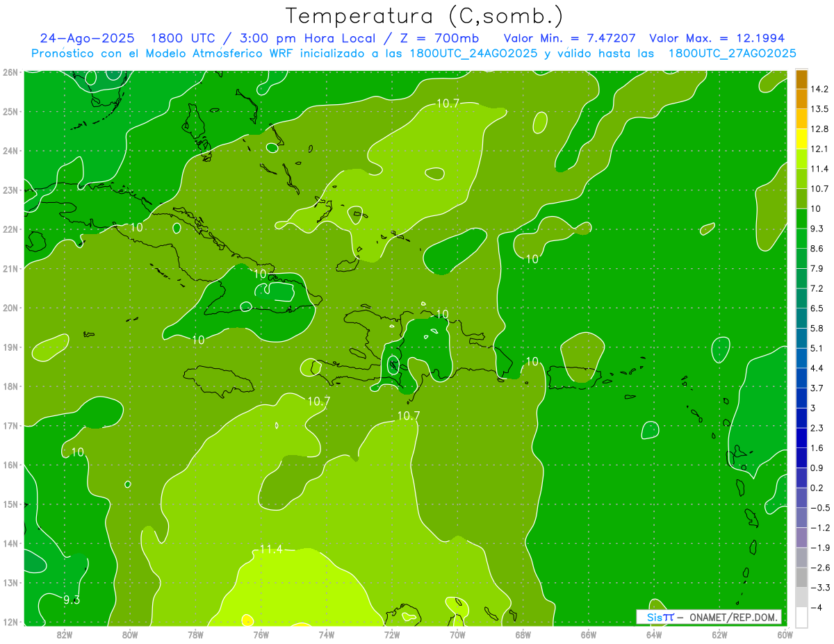
Task: Click the '12N' latitude label
Action: point(10,622)
